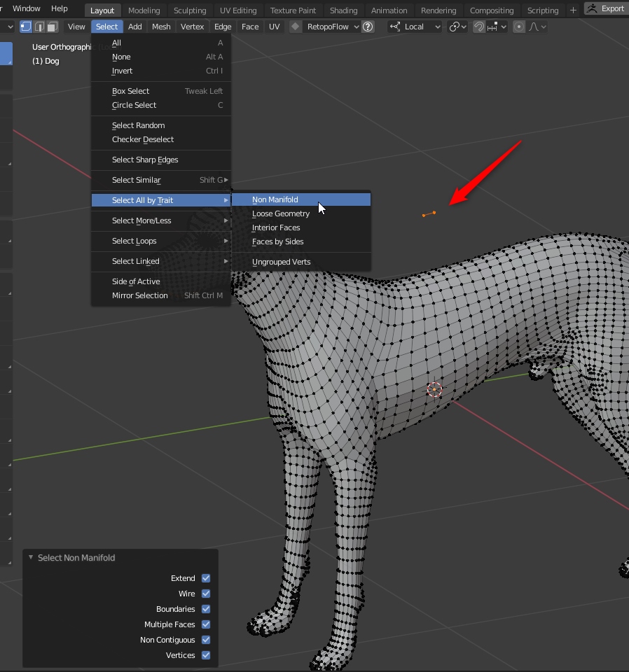Screen dimensions: 629x672
Task: Open the Select Loops submenu
Action: point(161,241)
